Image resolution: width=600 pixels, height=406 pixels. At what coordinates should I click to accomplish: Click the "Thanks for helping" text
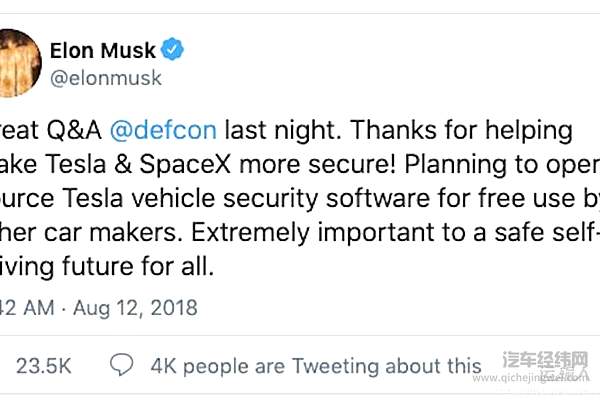click(431, 131)
